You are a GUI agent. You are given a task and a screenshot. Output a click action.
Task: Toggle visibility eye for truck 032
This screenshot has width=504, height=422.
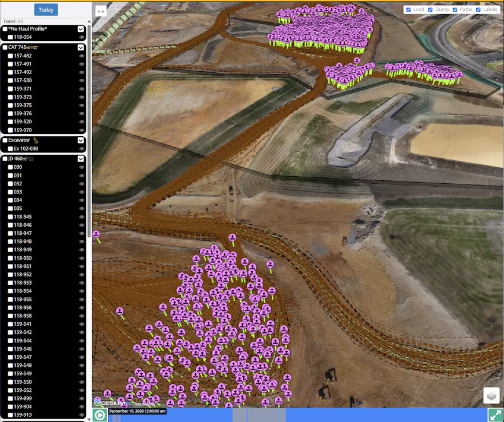click(x=82, y=184)
